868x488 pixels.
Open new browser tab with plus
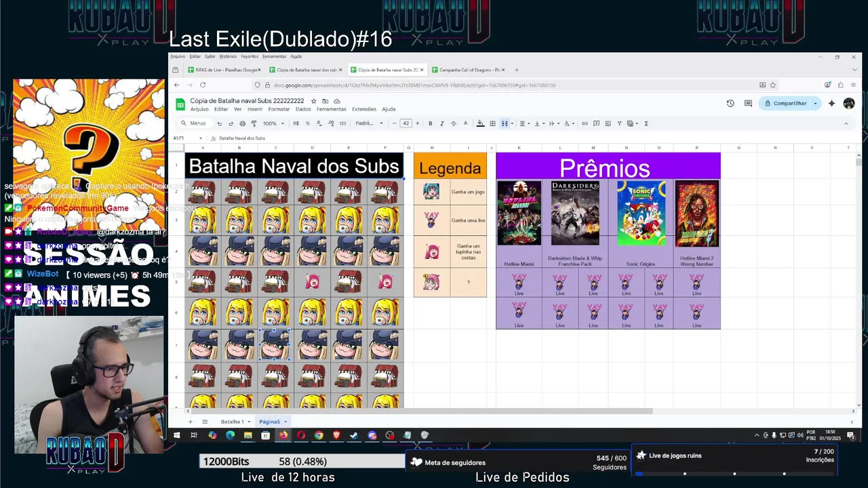pyautogui.click(x=516, y=70)
